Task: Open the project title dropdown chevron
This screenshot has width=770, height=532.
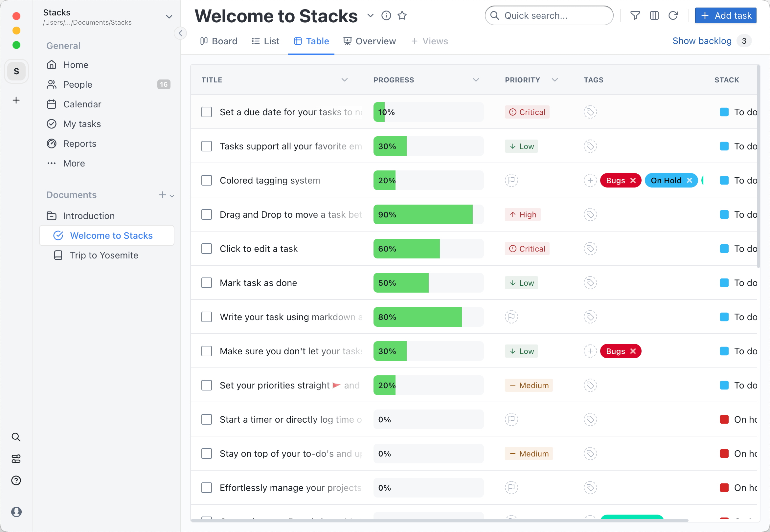Action: click(x=370, y=15)
